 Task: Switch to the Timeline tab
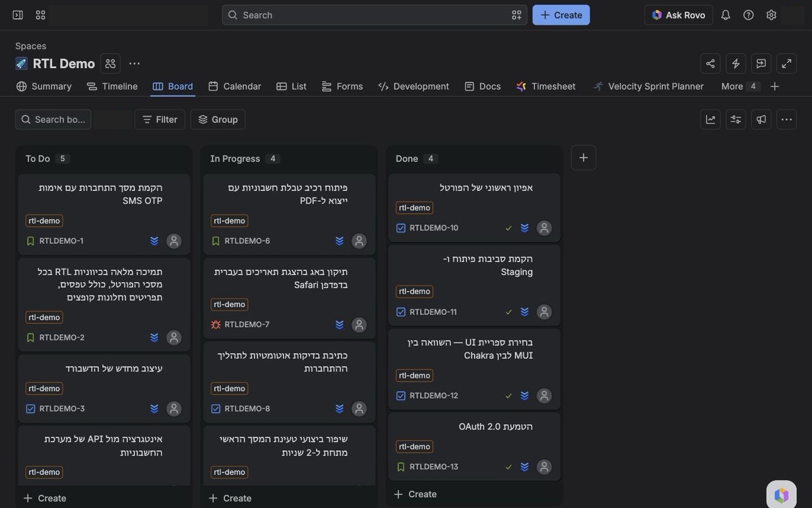coord(112,86)
